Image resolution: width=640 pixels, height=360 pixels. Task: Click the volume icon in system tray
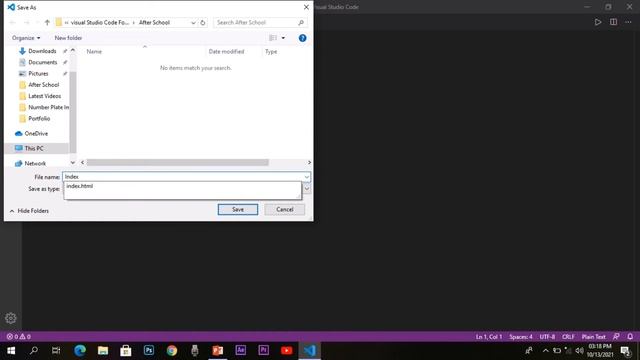click(579, 351)
